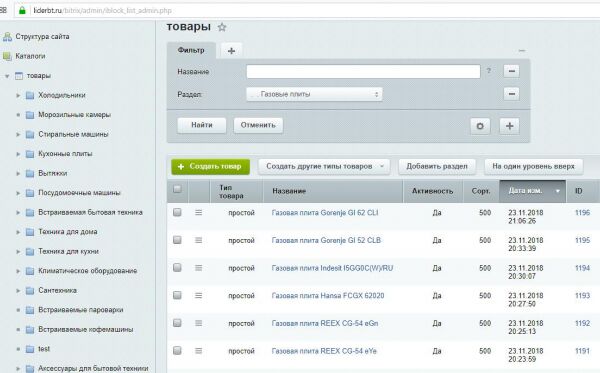The width and height of the screenshot is (600, 373).
Task: Open the Раздел dropdown showing Газовые плиты
Action: [314, 94]
